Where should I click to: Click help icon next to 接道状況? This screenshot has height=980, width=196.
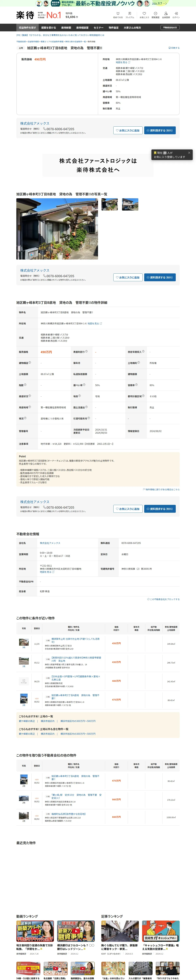tap(30, 396)
